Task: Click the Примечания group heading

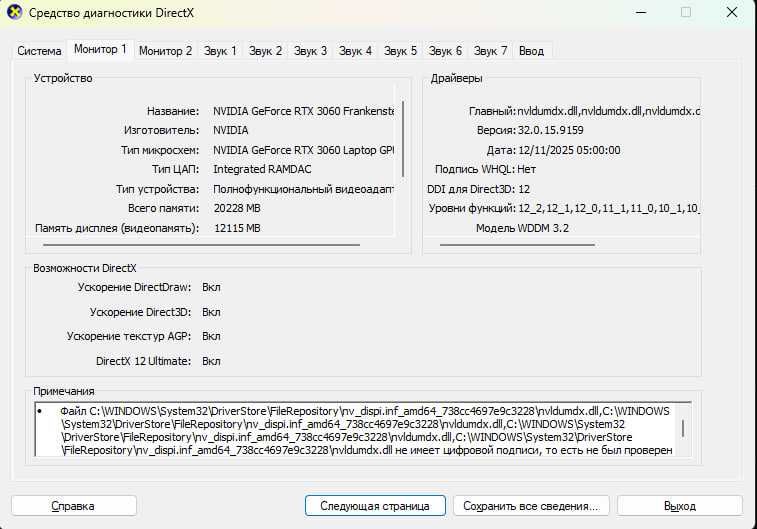Action: coord(64,391)
